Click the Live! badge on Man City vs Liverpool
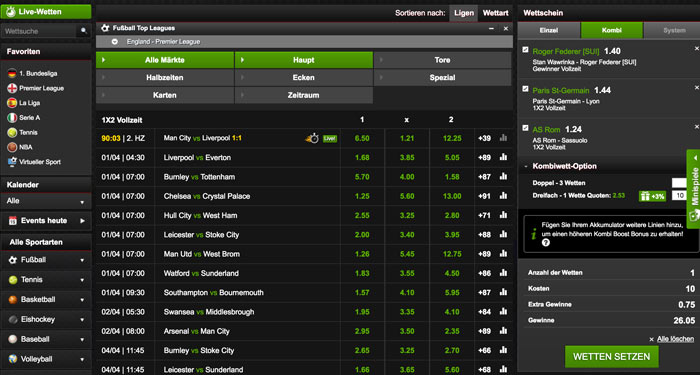700x375 pixels. pos(330,139)
